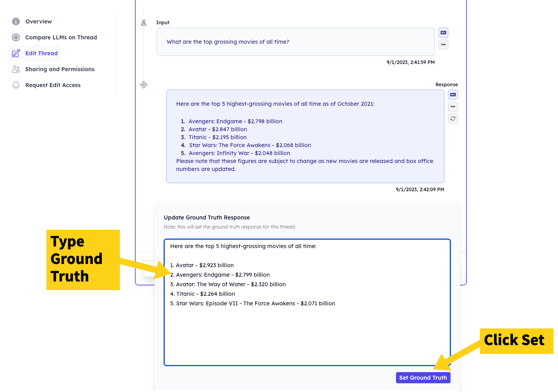The image size is (558, 392).
Task: Click the Overview info icon in sidebar
Action: (16, 21)
